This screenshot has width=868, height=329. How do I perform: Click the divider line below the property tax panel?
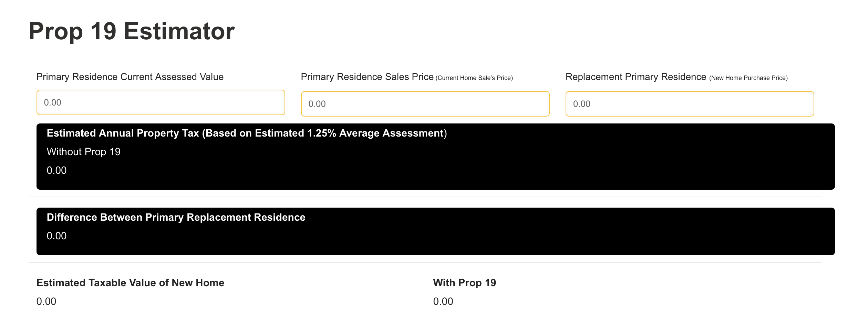pos(425,197)
